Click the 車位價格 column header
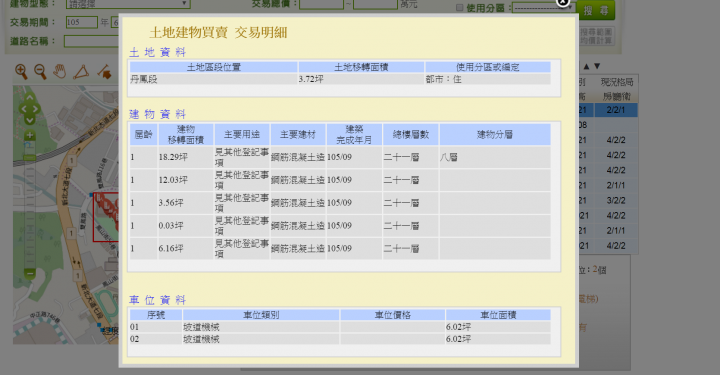 pos(393,315)
